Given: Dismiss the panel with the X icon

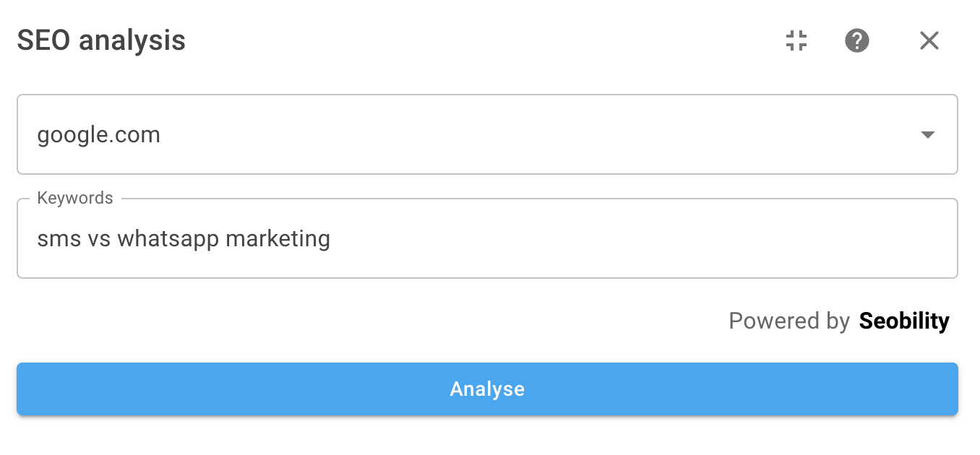Looking at the screenshot, I should point(929,40).
